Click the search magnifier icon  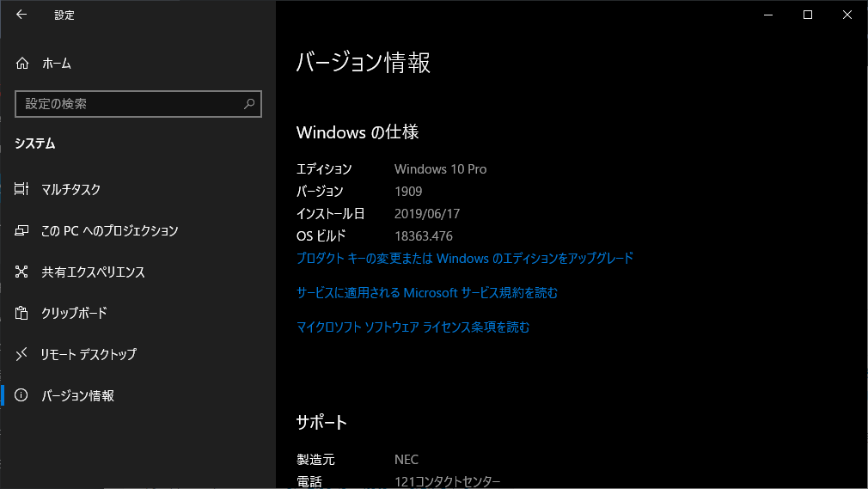249,104
